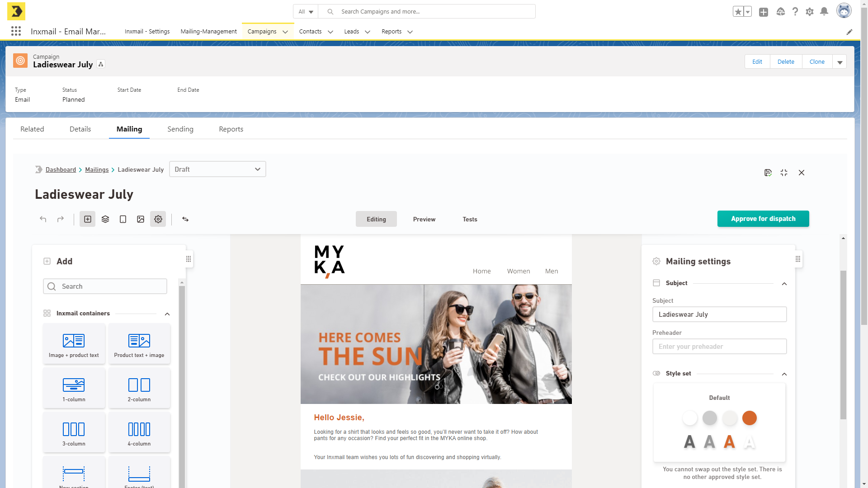Switch to the Details tab
This screenshot has height=488, width=868.
point(80,129)
